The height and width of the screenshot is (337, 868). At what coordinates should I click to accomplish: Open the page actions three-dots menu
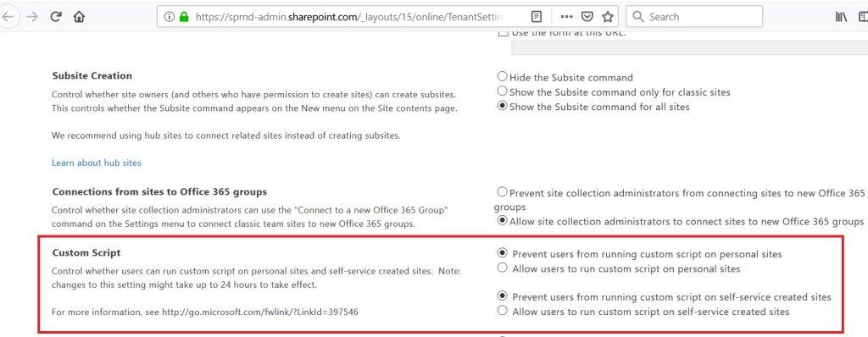[x=566, y=17]
